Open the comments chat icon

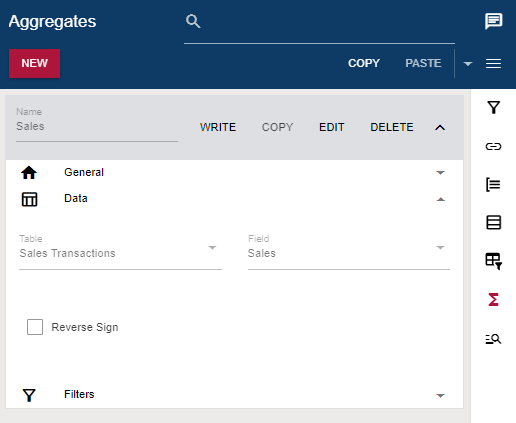[494, 21]
